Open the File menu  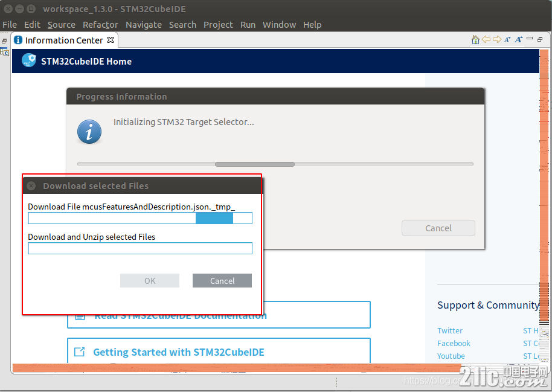coord(10,25)
